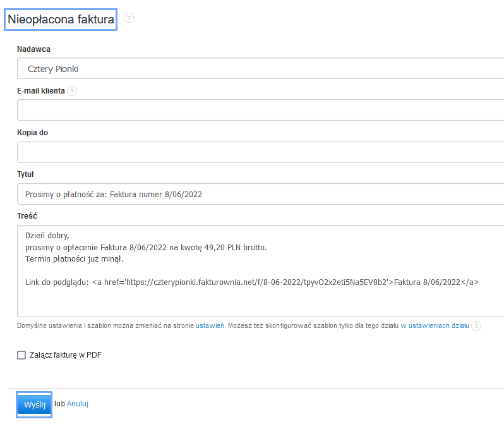
Task: Click the Wyślij button
Action: 34,404
